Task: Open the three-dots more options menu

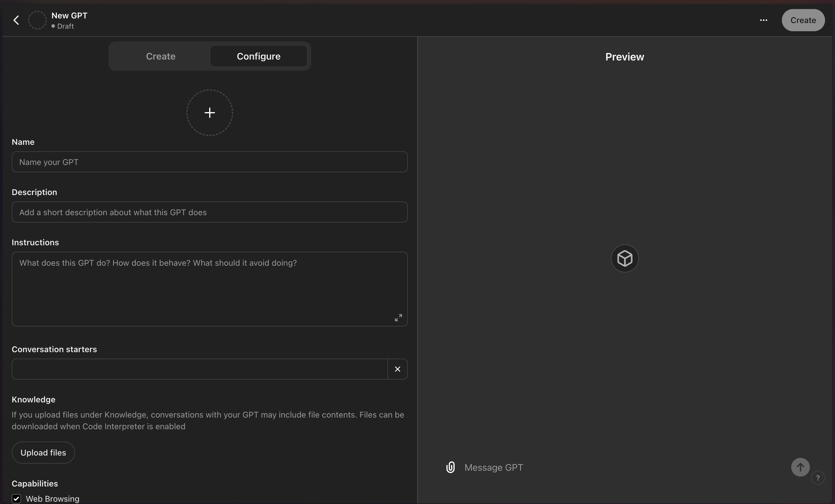Action: (763, 20)
